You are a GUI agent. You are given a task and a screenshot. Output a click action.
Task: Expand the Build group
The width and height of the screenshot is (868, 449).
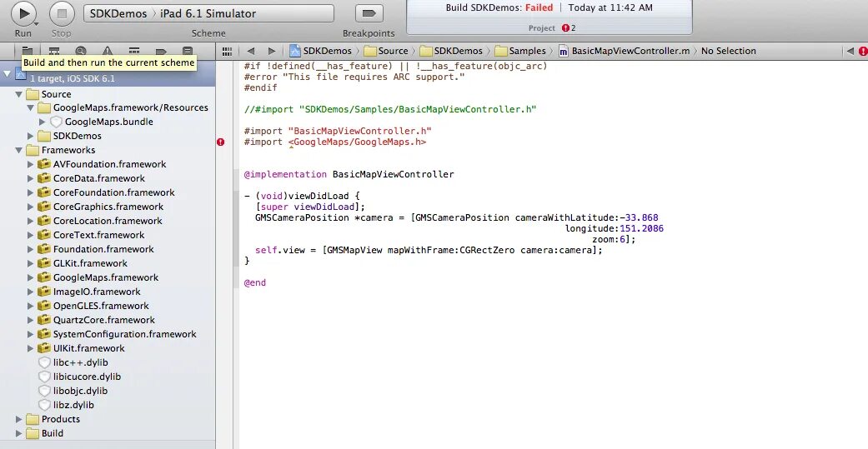click(19, 433)
